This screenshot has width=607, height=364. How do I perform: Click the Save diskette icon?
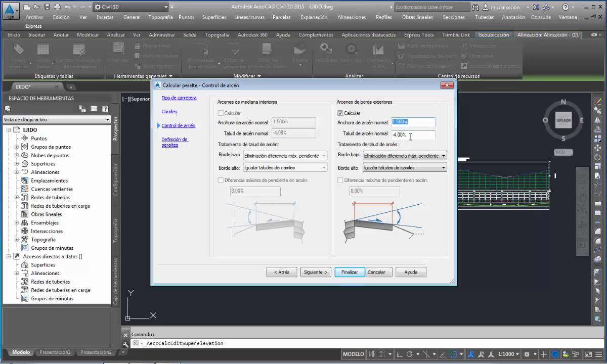pyautogui.click(x=47, y=7)
